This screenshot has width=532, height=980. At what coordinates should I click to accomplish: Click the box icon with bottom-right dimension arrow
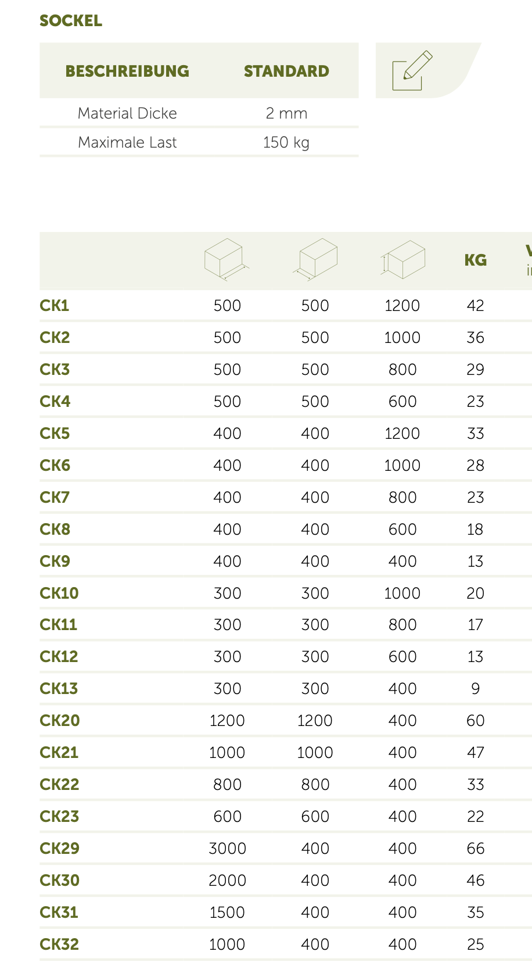(226, 259)
